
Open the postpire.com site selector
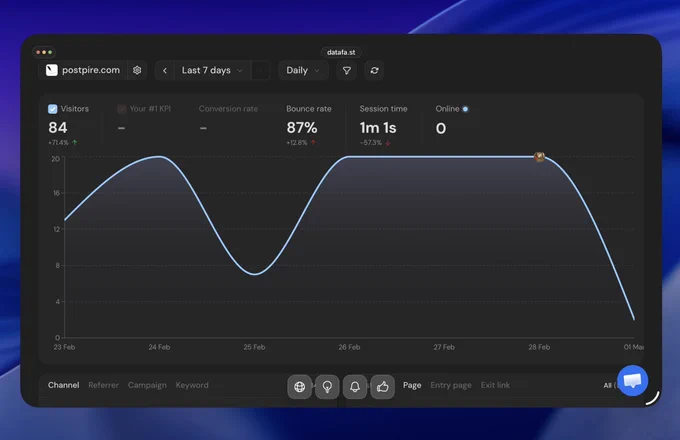[x=84, y=70]
